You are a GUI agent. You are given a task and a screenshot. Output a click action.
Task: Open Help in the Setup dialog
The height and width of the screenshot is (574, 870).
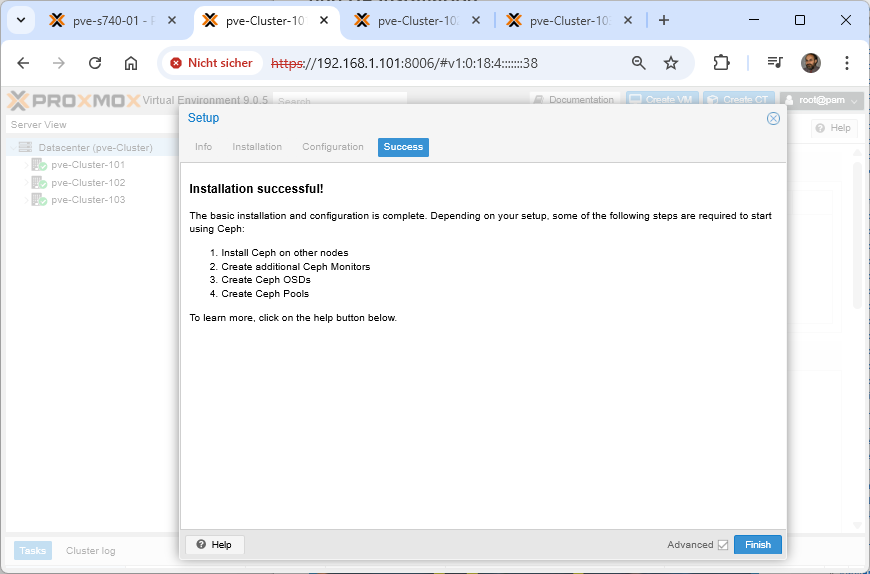pyautogui.click(x=214, y=545)
